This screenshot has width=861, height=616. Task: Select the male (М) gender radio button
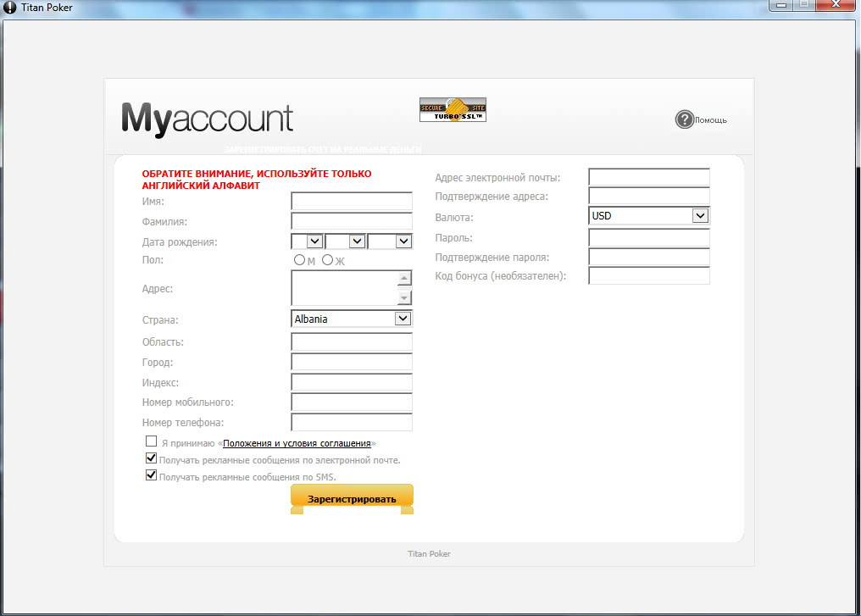pos(299,259)
